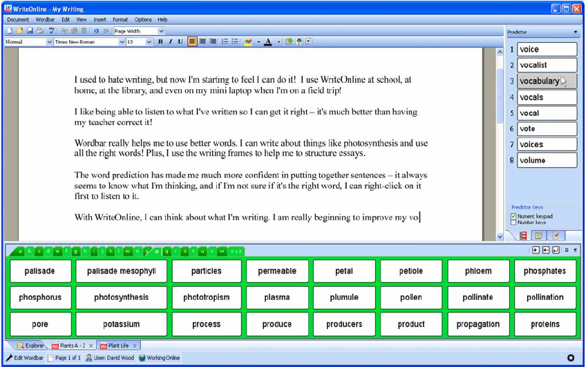Click User: David Wood in status bar
Viewport: 588px width, 369px height.
point(110,358)
